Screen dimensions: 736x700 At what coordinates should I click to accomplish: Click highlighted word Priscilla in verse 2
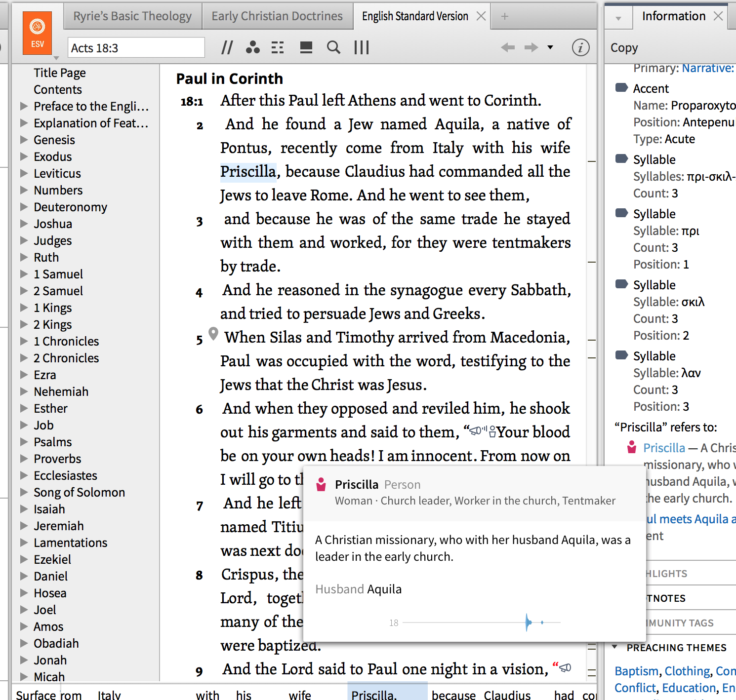click(248, 171)
